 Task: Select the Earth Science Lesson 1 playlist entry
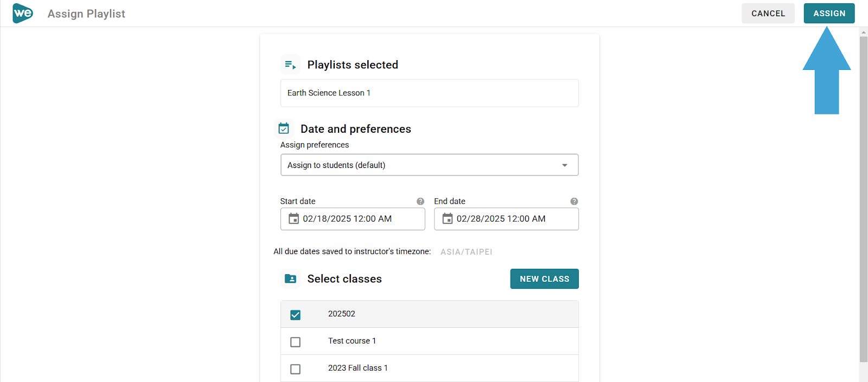point(430,93)
